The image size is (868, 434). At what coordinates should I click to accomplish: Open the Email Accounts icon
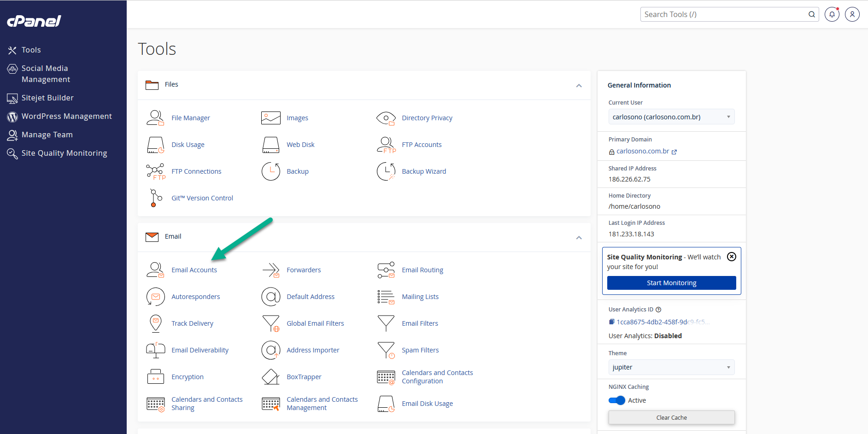coord(155,270)
